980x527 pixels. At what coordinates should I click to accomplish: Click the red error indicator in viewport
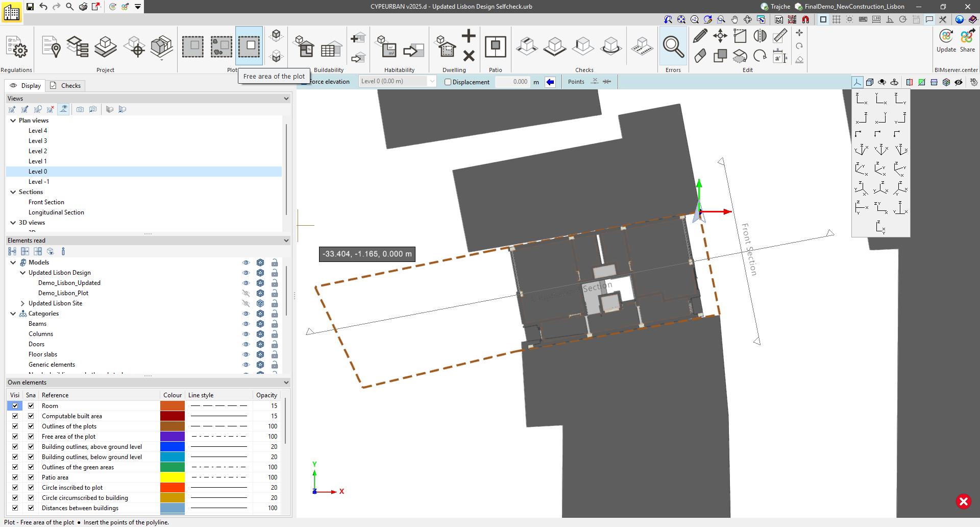pyautogui.click(x=963, y=501)
